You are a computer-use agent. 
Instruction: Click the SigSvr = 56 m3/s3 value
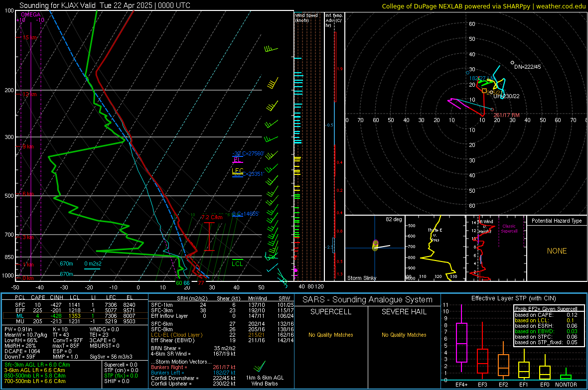(x=111, y=357)
